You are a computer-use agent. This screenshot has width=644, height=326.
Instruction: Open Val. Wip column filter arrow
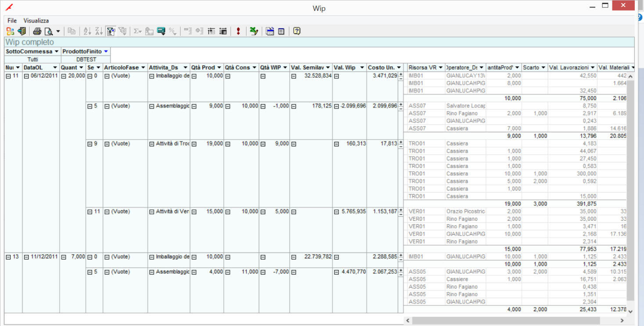click(x=362, y=68)
